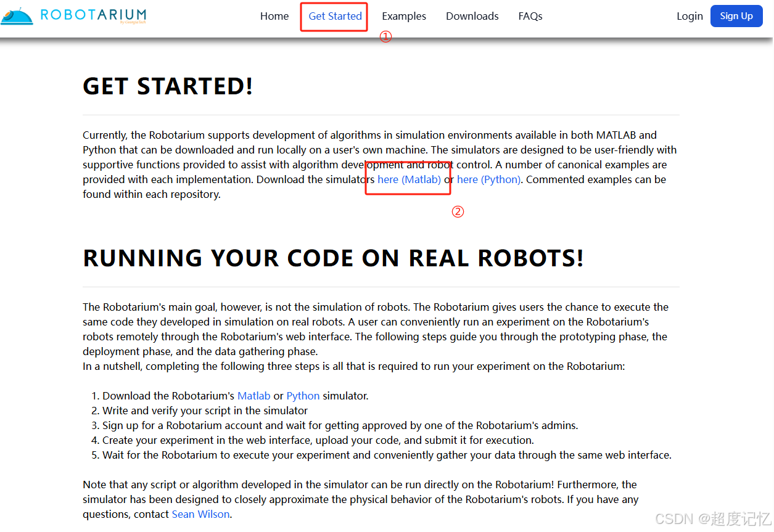Click the Login link
Screen dimensions: 774x532
[x=690, y=16]
